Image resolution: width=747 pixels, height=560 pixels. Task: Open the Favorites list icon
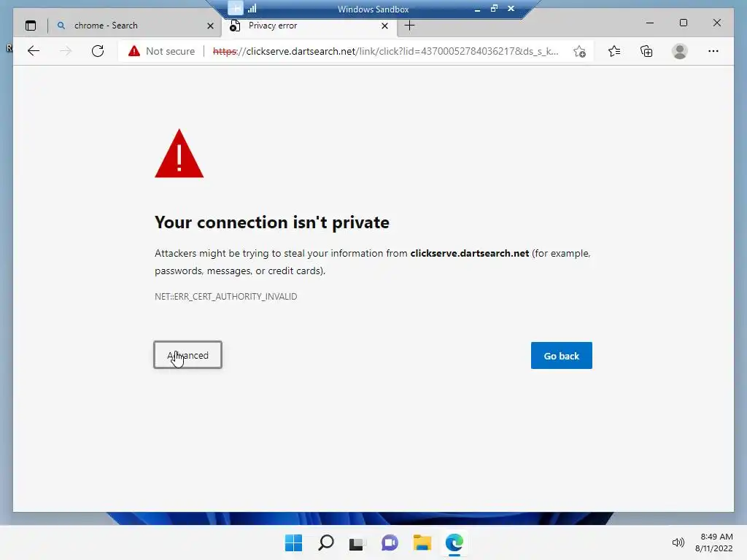(x=614, y=51)
